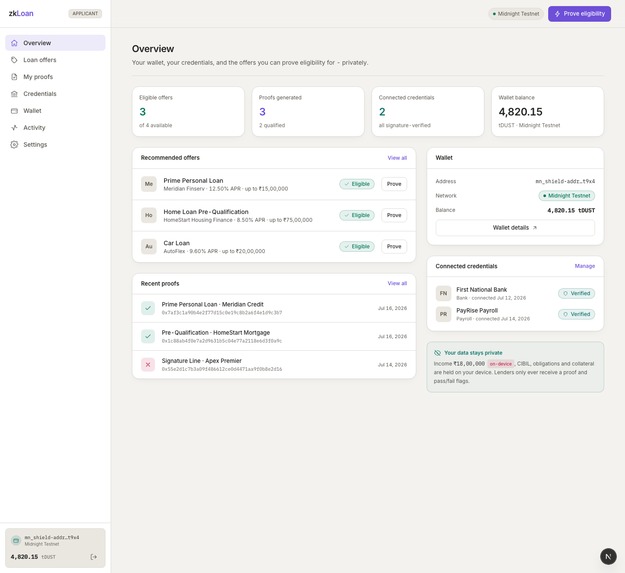
Task: Open Wallet details button
Action: click(515, 228)
